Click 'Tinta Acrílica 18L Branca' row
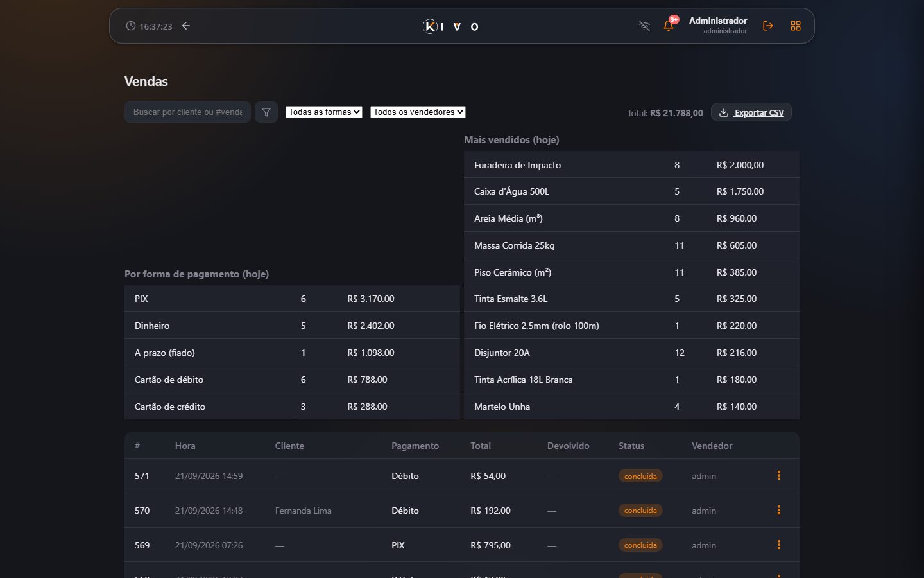924x578 pixels. click(631, 380)
